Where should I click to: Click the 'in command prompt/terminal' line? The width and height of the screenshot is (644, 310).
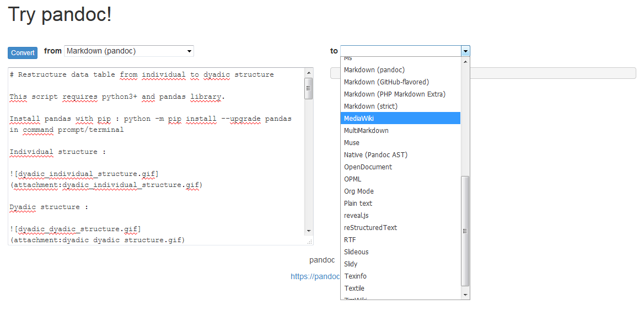click(67, 130)
